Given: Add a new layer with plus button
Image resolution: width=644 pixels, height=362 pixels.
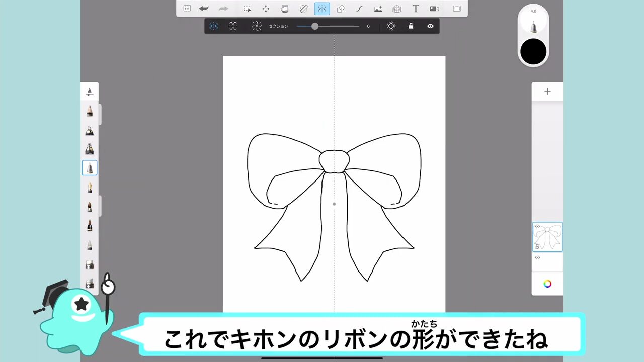Looking at the screenshot, I should [547, 92].
